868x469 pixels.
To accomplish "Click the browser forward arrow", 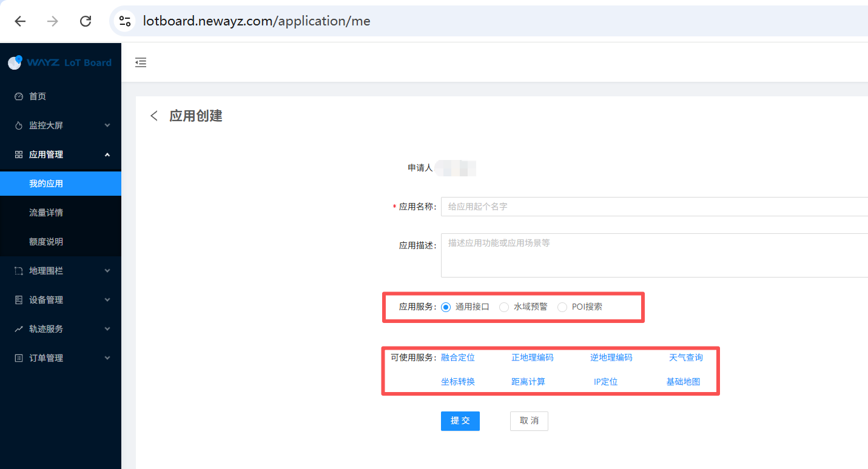I will coord(53,21).
